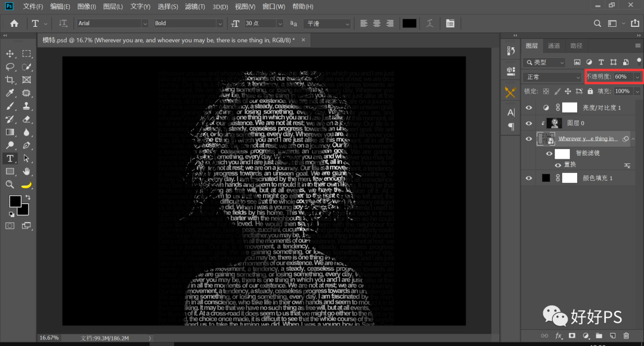Open the layer filter type dropdown (类型)
This screenshot has width=644, height=346.
point(544,62)
